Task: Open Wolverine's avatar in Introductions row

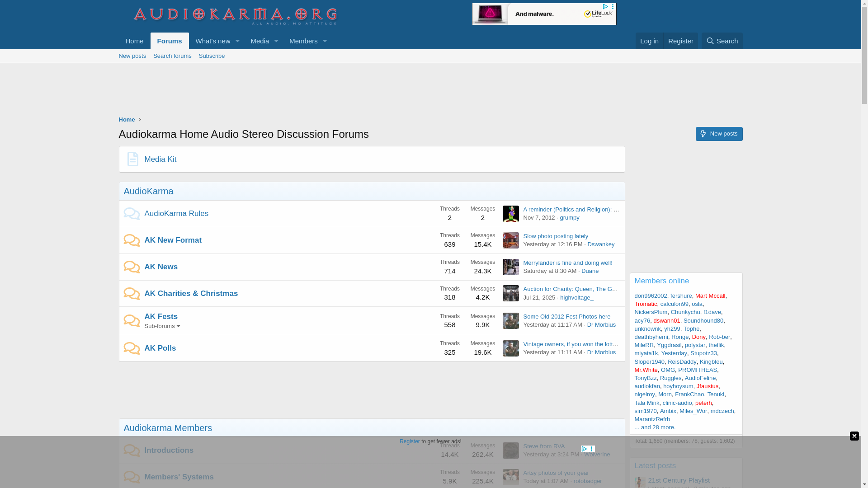Action: [x=511, y=450]
